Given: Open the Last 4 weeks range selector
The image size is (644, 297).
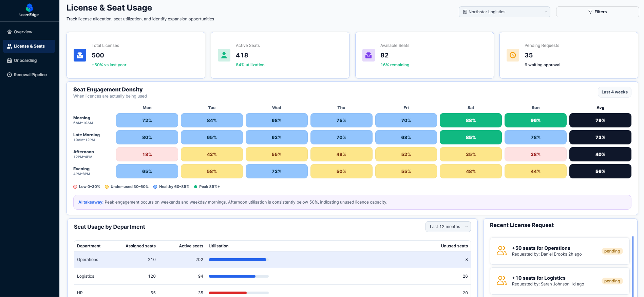Looking at the screenshot, I should coord(614,92).
